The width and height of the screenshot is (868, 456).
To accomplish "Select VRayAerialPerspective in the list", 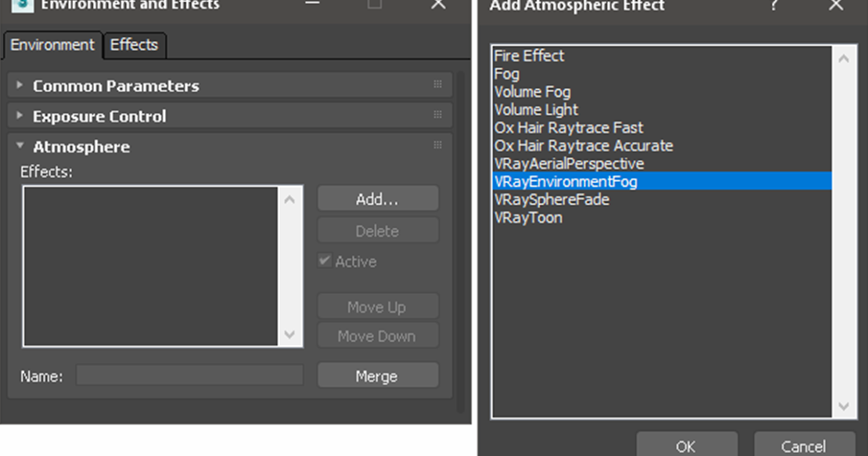I will pyautogui.click(x=662, y=164).
